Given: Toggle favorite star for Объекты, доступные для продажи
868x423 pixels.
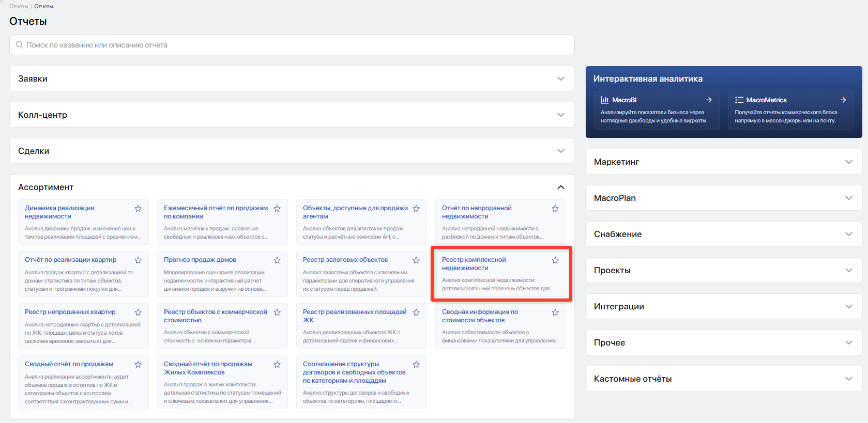Looking at the screenshot, I should [416, 209].
